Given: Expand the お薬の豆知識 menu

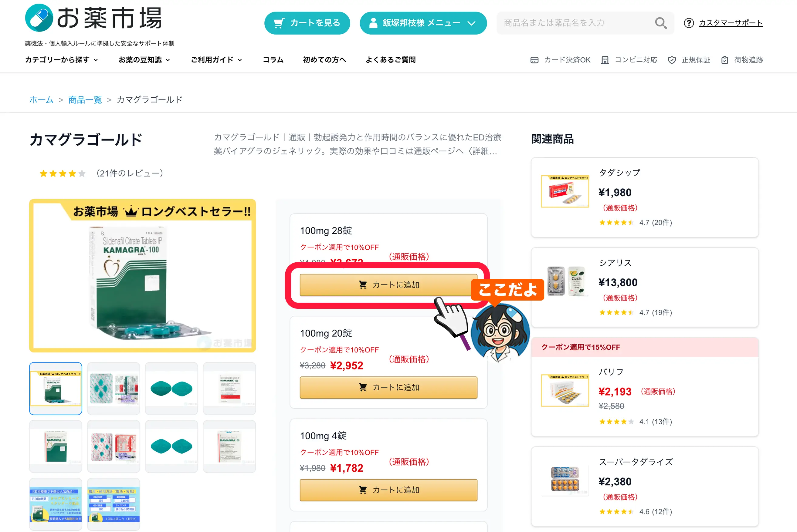Looking at the screenshot, I should (144, 60).
